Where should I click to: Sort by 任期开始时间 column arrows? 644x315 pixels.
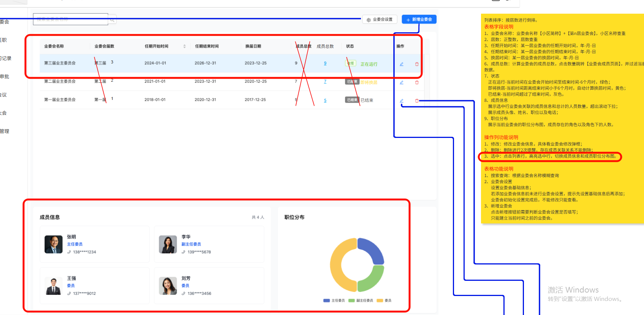click(x=185, y=46)
